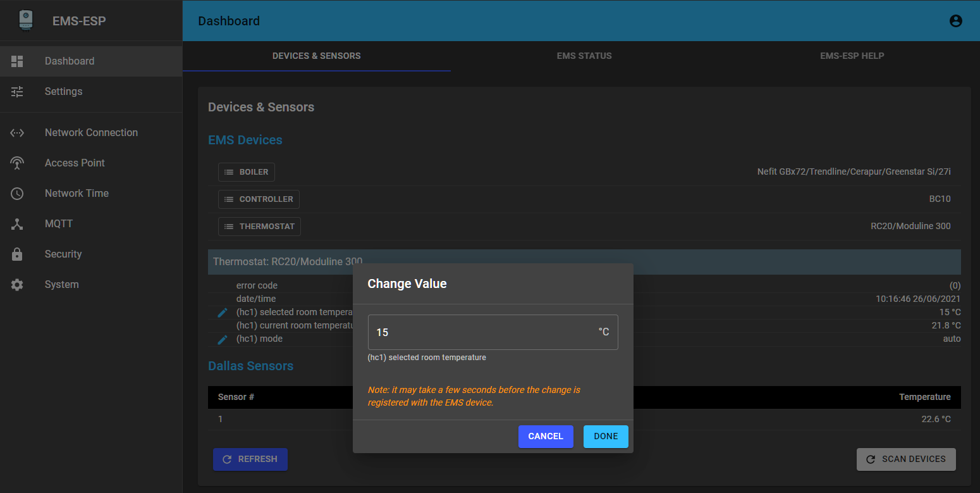
Task: Edit hc1 selected room temperature pencil
Action: point(222,313)
